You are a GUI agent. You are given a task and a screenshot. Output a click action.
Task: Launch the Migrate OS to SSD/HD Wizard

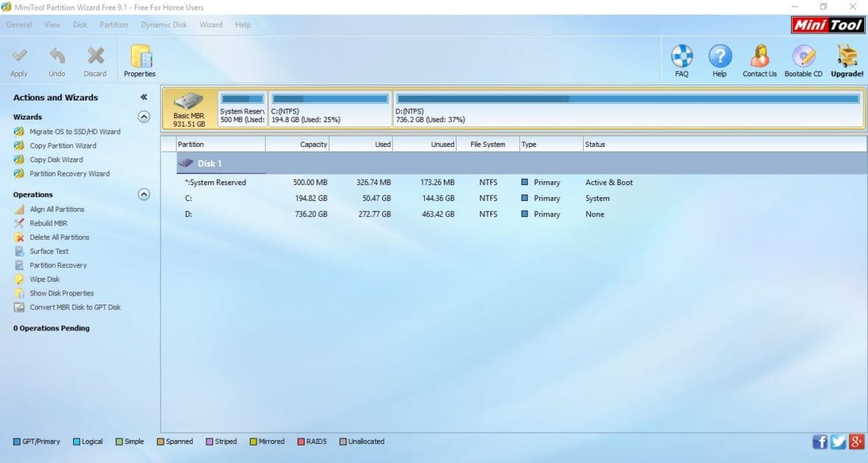point(68,131)
